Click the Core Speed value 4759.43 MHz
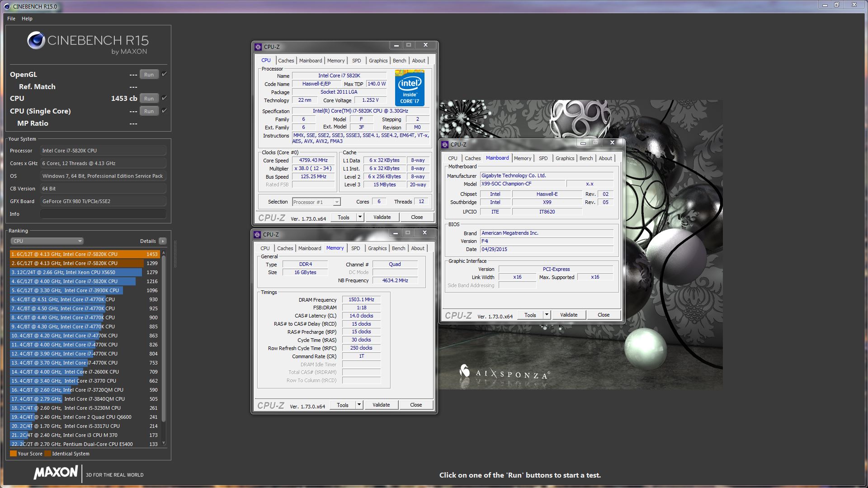868x488 pixels. (313, 160)
